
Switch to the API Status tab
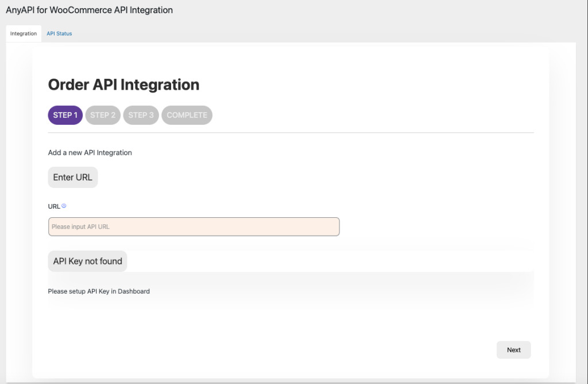[59, 33]
